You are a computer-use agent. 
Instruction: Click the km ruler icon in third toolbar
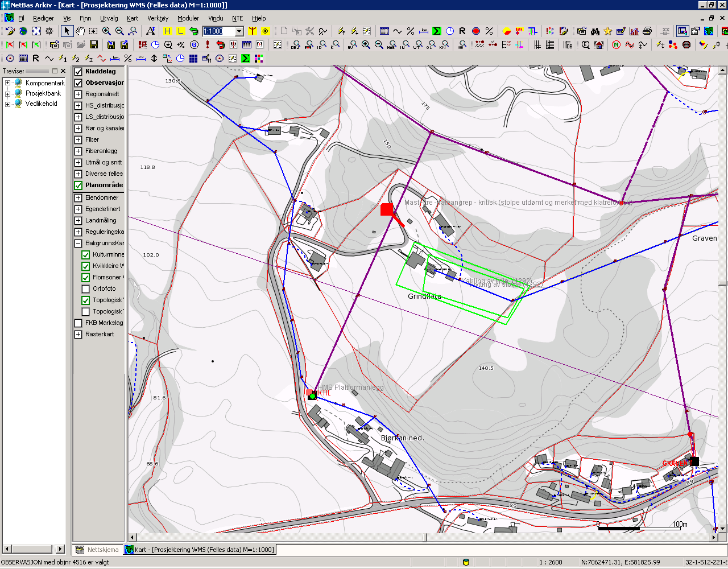(115, 58)
